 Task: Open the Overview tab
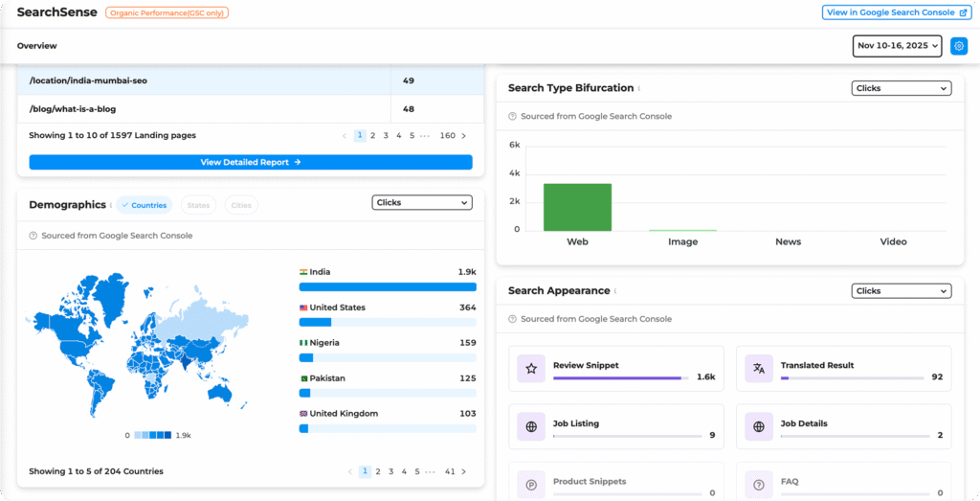click(x=37, y=46)
